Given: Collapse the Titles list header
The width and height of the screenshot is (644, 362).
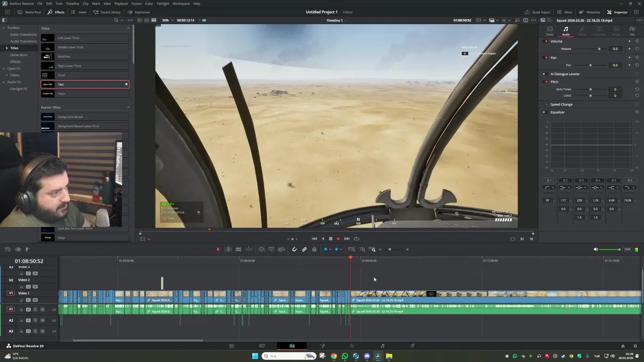Looking at the screenshot, I should tap(128, 28).
